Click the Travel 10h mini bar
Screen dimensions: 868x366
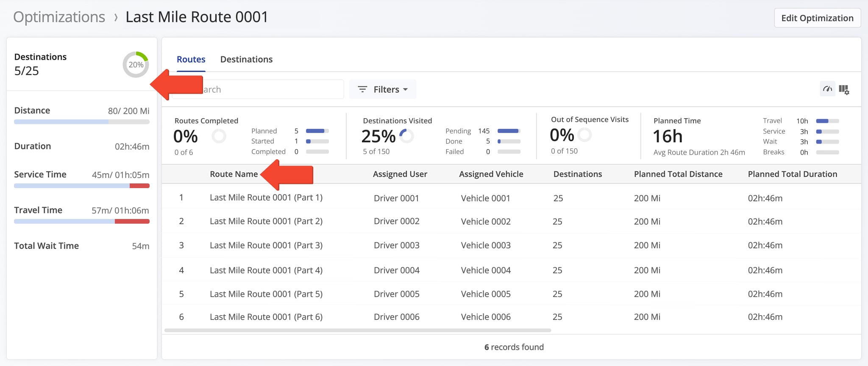[x=828, y=121]
